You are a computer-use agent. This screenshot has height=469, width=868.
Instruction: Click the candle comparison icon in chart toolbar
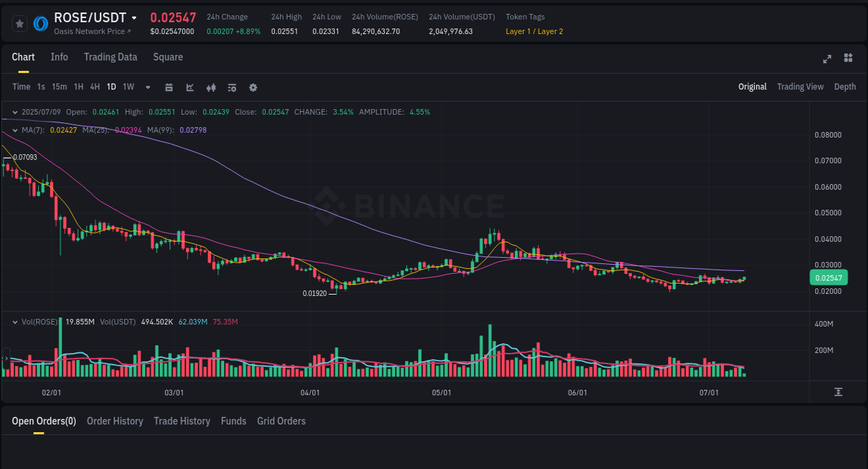[x=210, y=87]
